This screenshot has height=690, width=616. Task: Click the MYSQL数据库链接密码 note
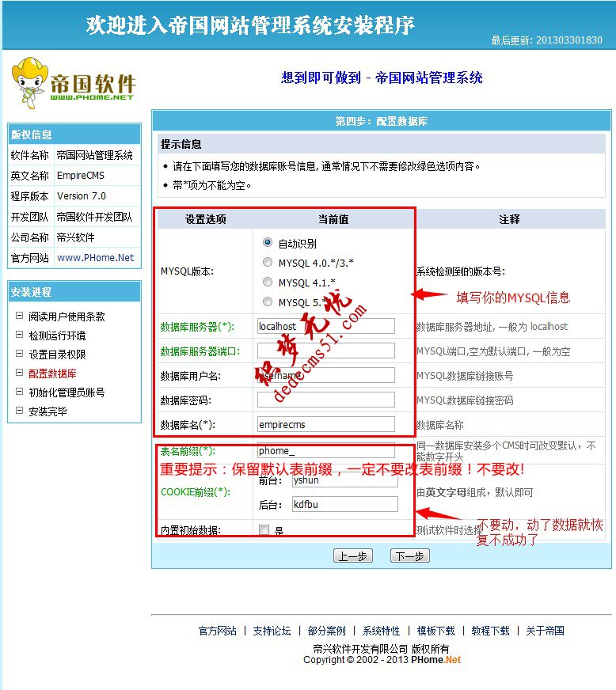(x=465, y=400)
